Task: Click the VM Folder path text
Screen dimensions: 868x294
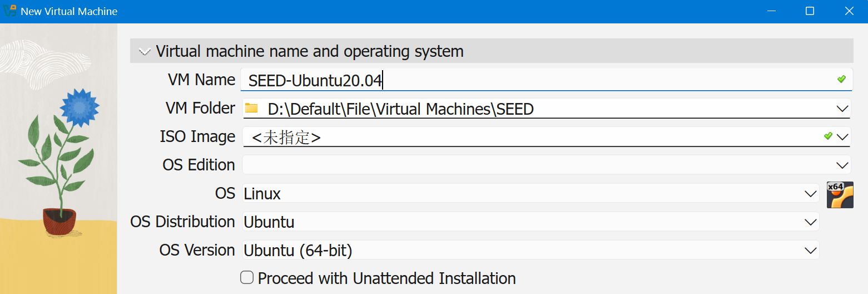Action: tap(400, 109)
